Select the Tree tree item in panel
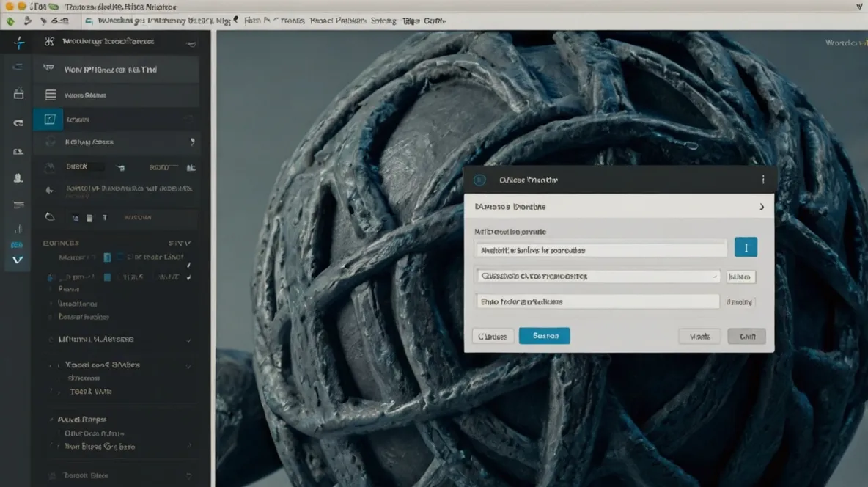Image resolution: width=868 pixels, height=487 pixels. [91, 391]
